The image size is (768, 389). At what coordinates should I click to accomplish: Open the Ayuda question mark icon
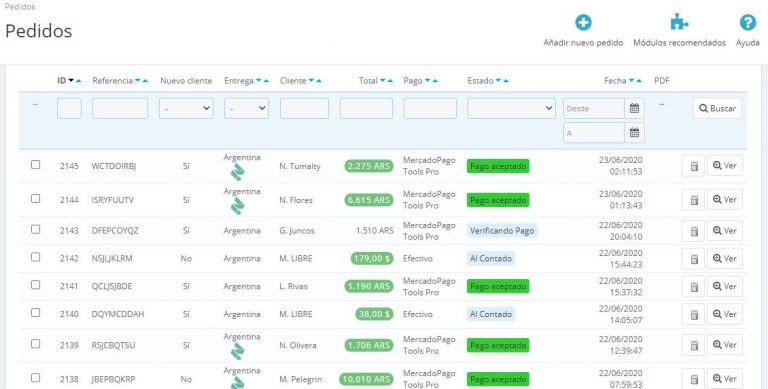coord(747,23)
